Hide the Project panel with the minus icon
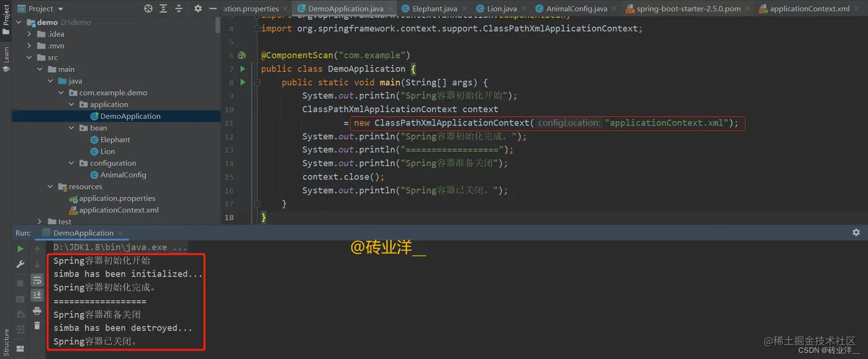868x359 pixels. pyautogui.click(x=214, y=9)
